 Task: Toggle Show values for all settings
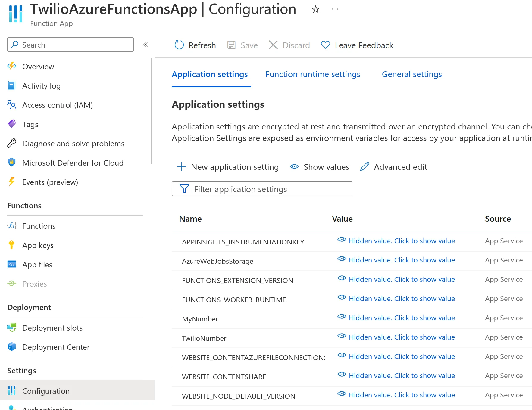click(x=319, y=167)
